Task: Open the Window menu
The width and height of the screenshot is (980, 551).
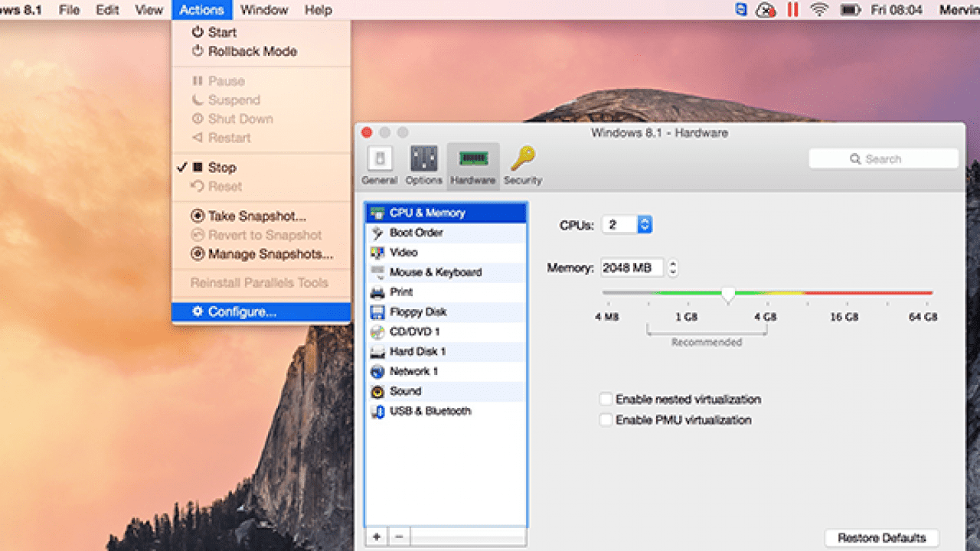Action: click(264, 10)
